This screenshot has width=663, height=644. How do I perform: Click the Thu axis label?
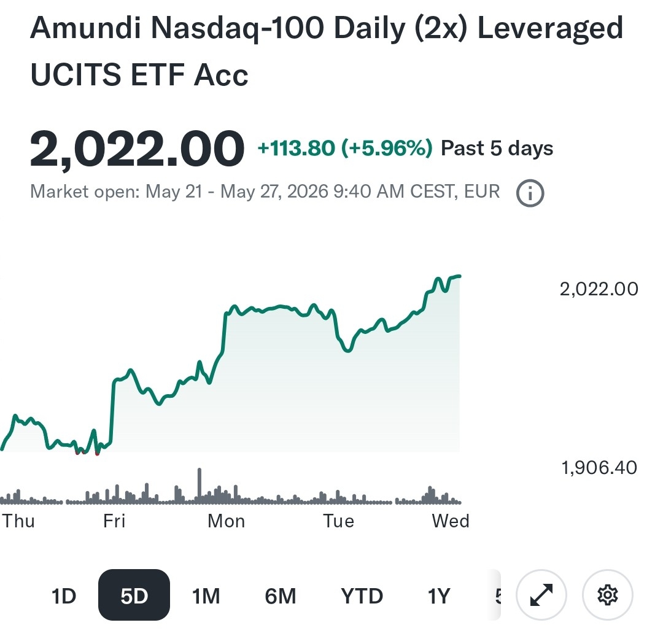18,521
